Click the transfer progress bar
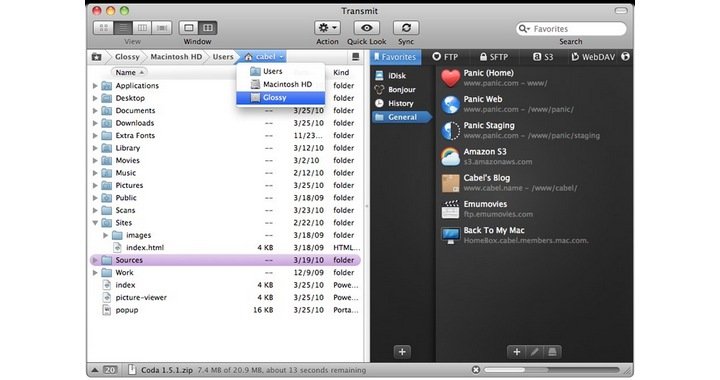The image size is (720, 380). pos(551,370)
